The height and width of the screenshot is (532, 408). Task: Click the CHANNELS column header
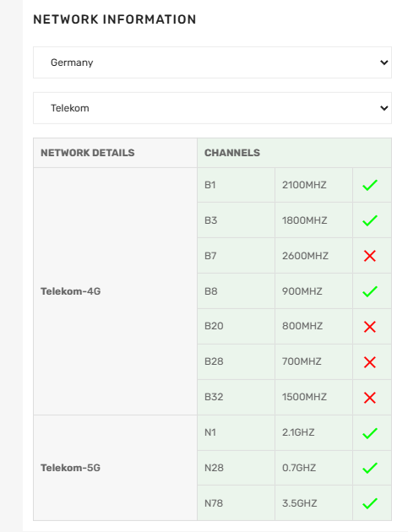coord(232,153)
